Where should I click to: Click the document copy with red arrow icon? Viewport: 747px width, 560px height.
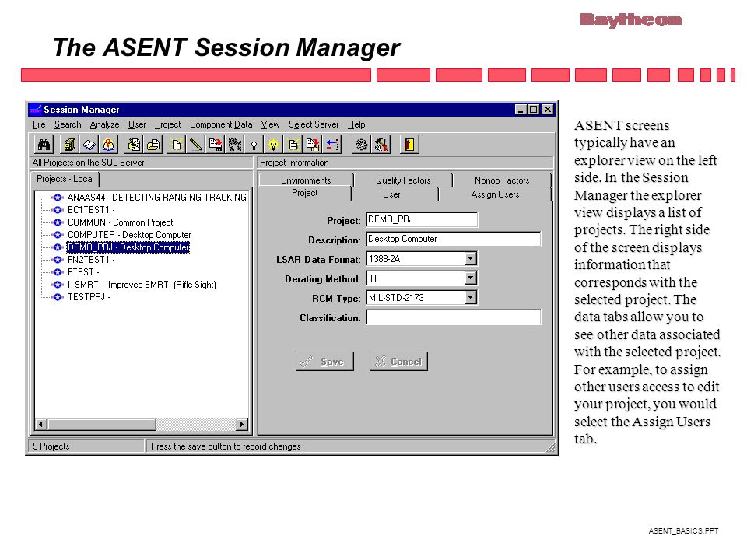click(313, 145)
